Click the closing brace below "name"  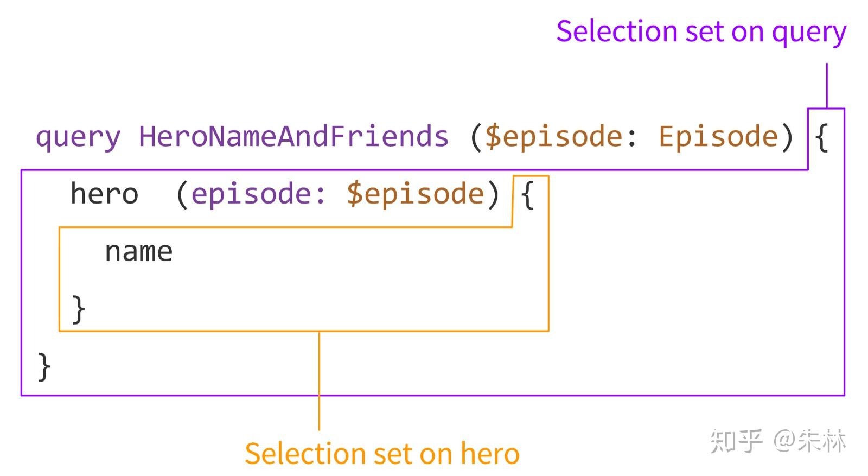pos(79,309)
